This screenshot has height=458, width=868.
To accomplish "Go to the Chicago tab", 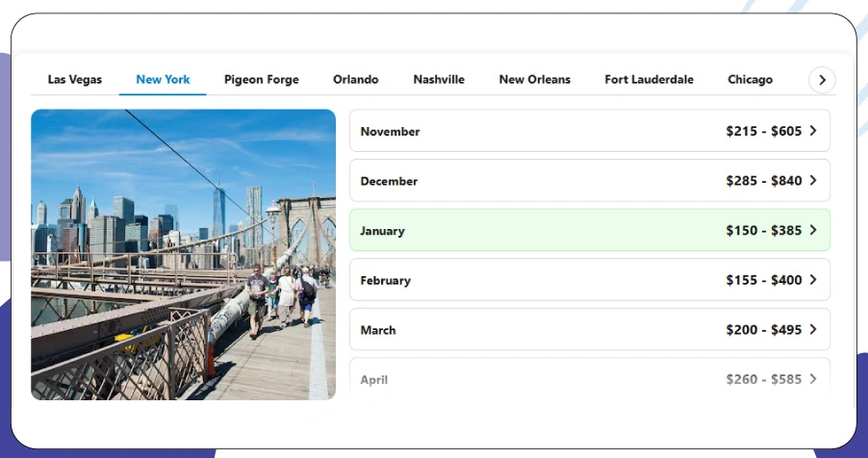I will click(x=750, y=80).
